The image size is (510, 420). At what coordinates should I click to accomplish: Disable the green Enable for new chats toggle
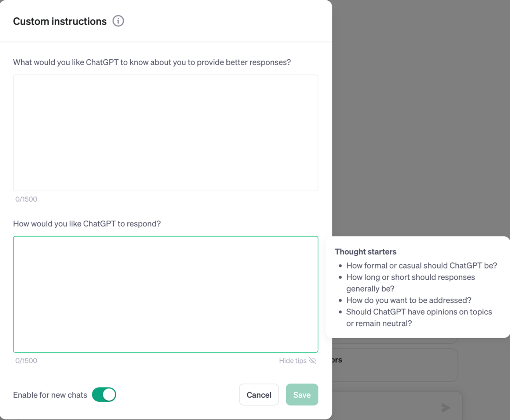(104, 395)
